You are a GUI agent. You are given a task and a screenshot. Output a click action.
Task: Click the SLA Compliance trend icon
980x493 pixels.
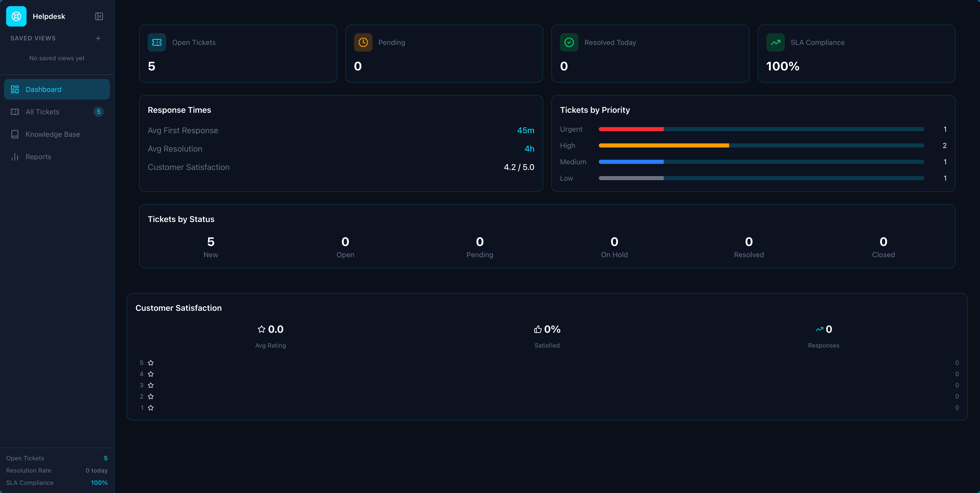tap(776, 42)
